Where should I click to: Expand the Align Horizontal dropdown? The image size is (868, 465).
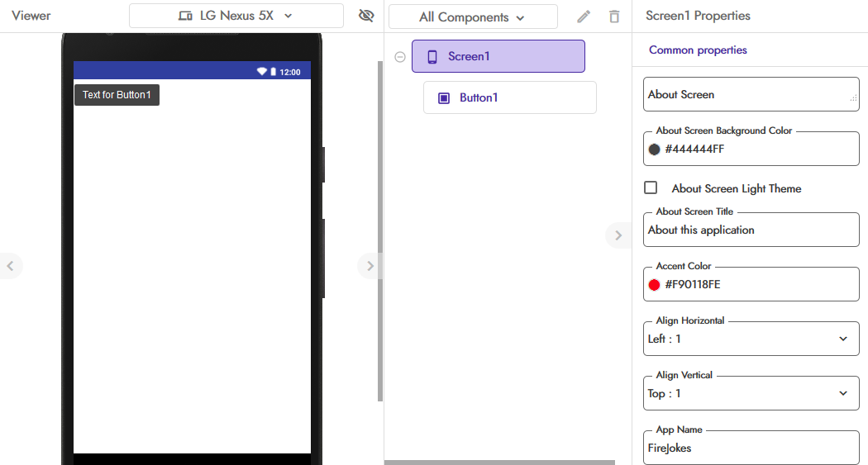pyautogui.click(x=842, y=339)
